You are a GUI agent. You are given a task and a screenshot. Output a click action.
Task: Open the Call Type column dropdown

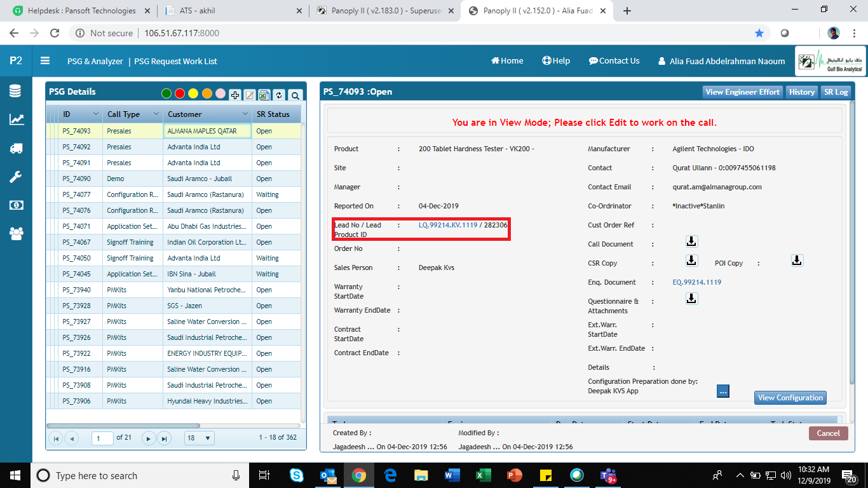pyautogui.click(x=156, y=114)
